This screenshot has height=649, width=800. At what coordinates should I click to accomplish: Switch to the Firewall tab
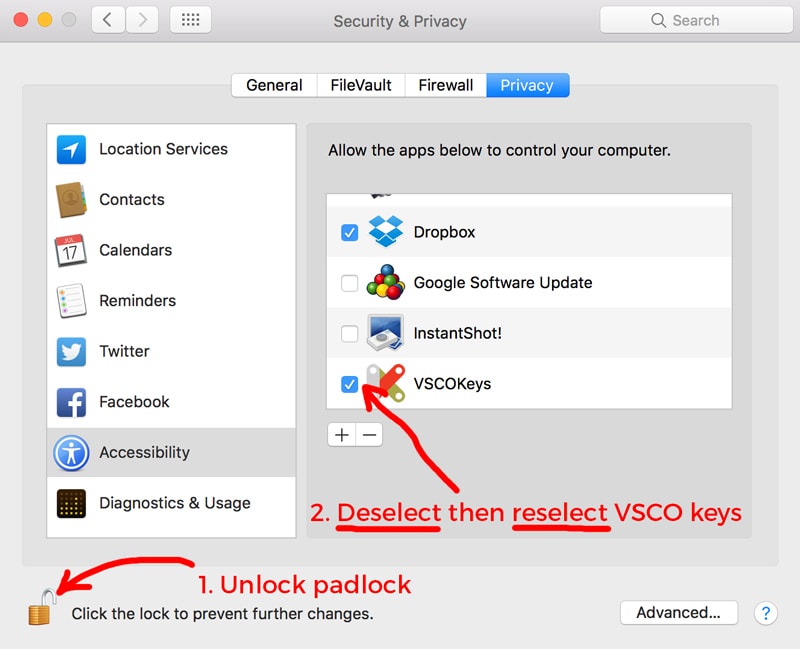pos(447,85)
